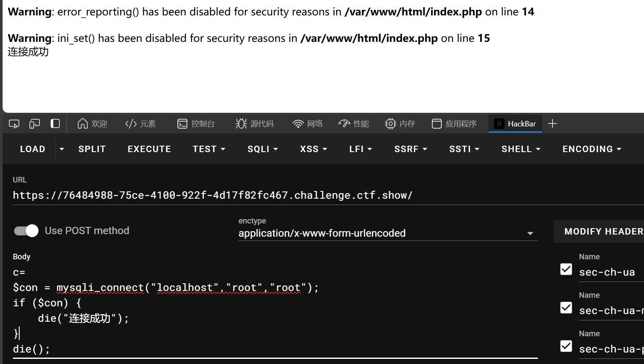Switch to the HackBar tab
Viewport: 644px width, 364px height.
pos(515,124)
